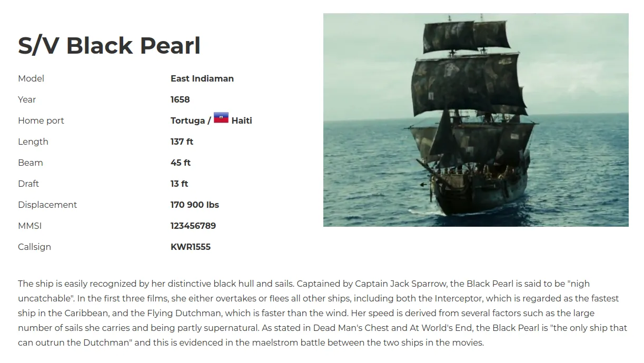Click the Model field label
The image size is (644, 363).
coord(31,78)
